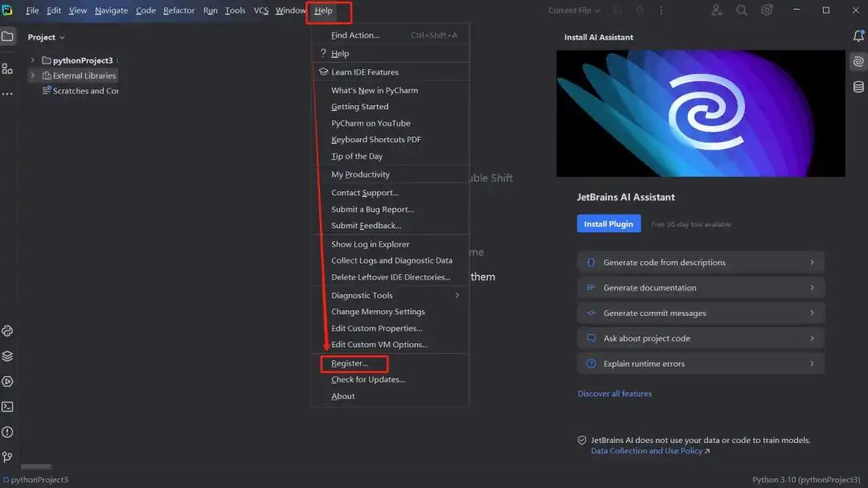The height and width of the screenshot is (488, 868).
Task: Open the Terminal tool window icon
Action: [x=7, y=407]
